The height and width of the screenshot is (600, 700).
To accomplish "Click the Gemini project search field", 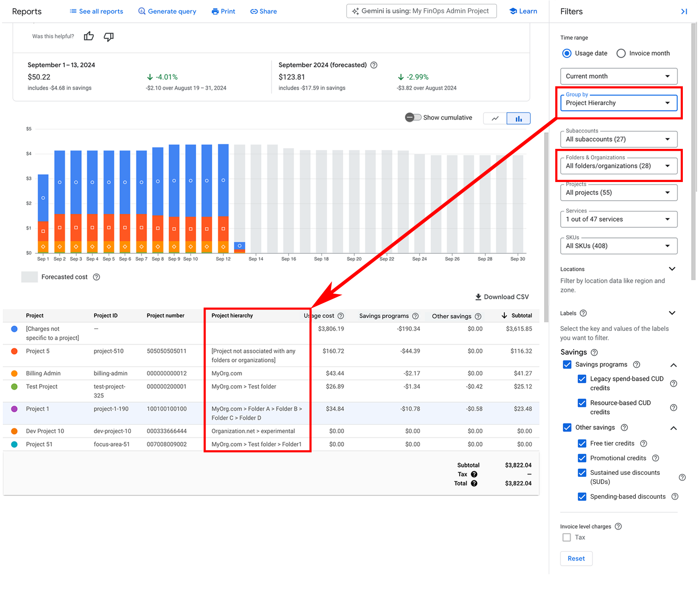I will pos(421,11).
